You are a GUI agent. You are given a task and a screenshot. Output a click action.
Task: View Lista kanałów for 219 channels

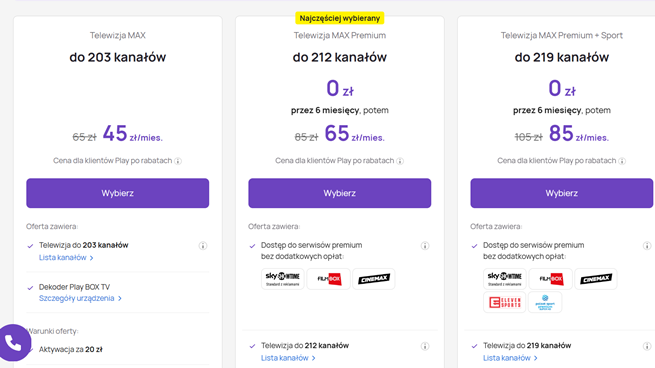click(510, 358)
